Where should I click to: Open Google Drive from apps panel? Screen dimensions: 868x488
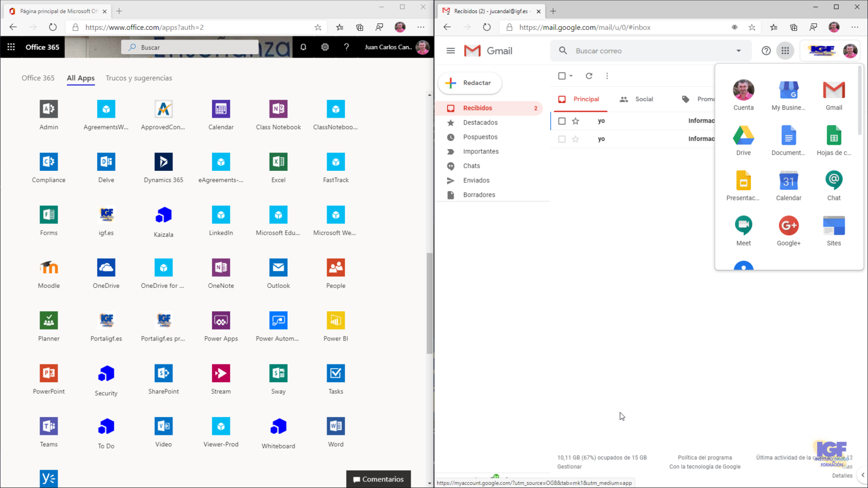coord(743,136)
